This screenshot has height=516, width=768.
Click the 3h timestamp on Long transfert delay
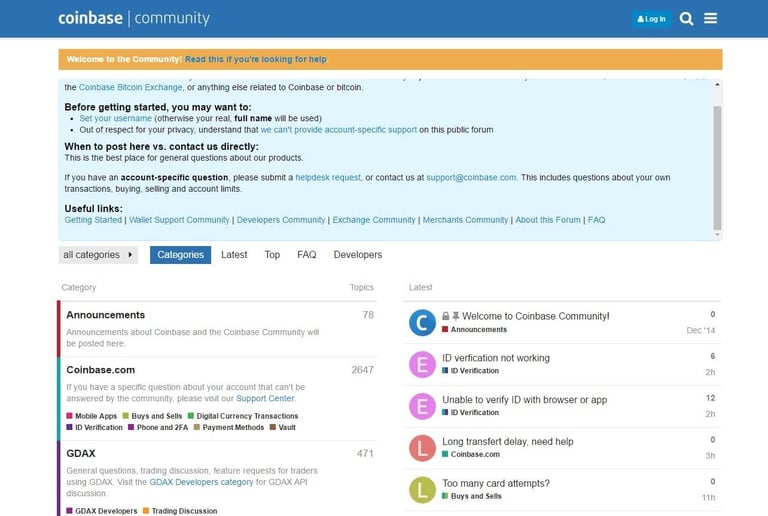pyautogui.click(x=710, y=456)
